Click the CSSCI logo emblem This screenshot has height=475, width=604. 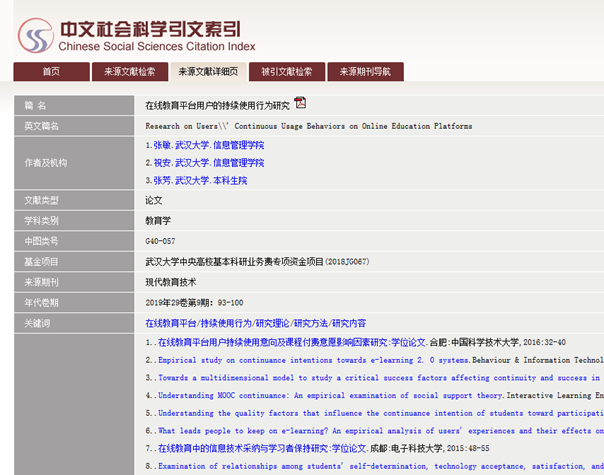(35, 35)
